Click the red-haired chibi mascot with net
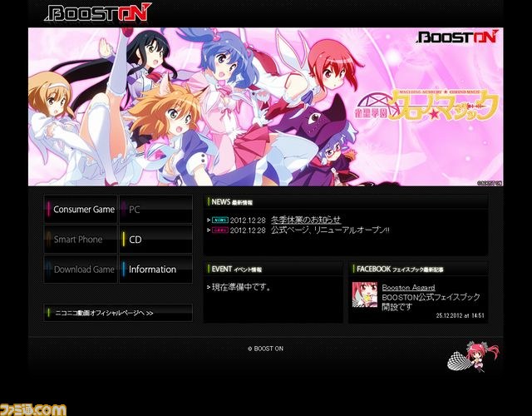This screenshot has height=416, width=532. tap(473, 356)
